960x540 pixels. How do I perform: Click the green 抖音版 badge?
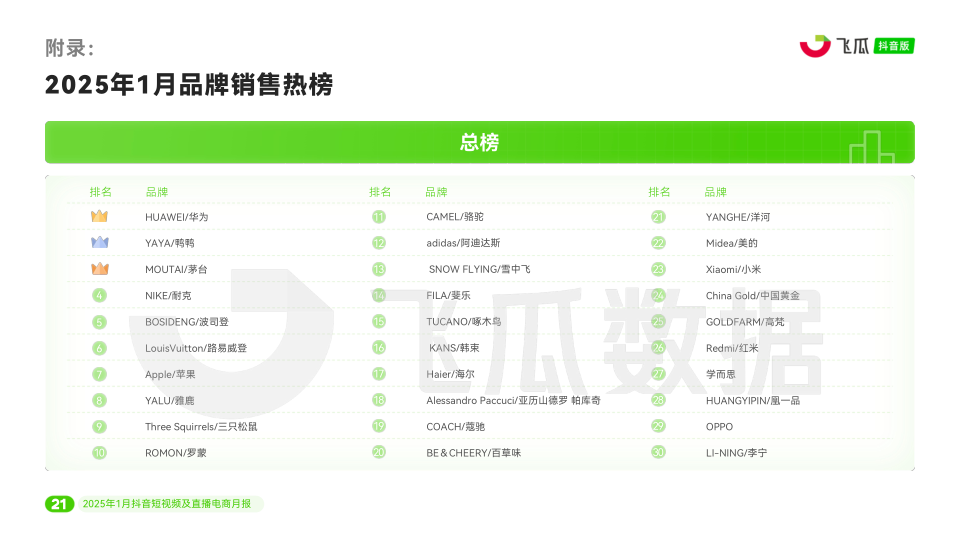point(894,46)
